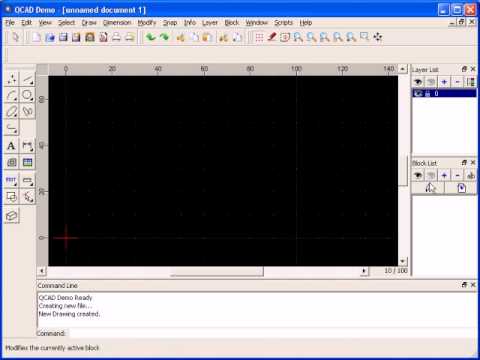
Task: Open the Modify menu
Action: pos(147,23)
